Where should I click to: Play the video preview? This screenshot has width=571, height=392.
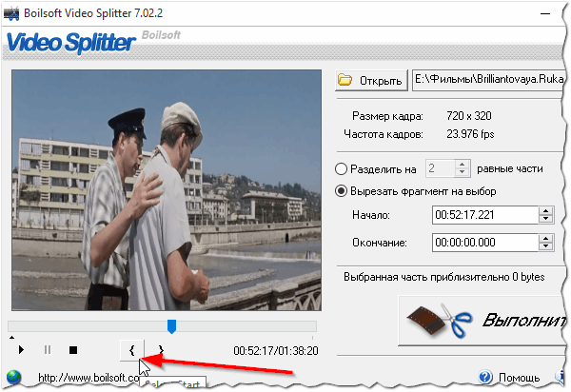(x=21, y=350)
